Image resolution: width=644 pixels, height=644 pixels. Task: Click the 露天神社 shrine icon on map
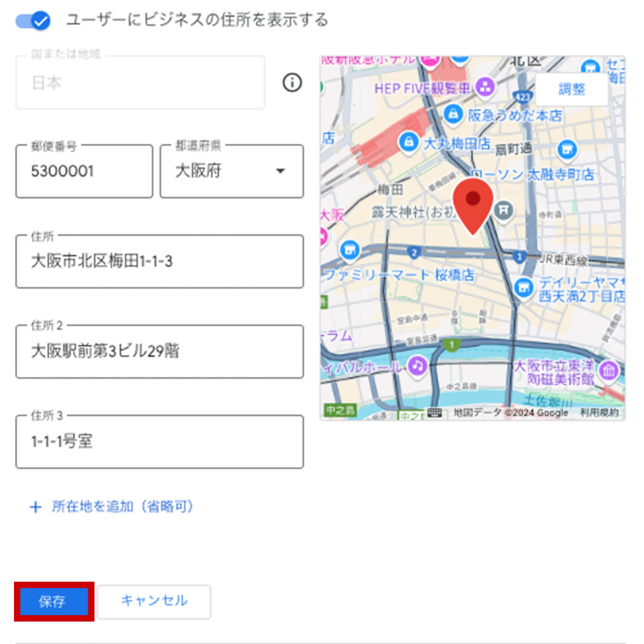click(503, 210)
